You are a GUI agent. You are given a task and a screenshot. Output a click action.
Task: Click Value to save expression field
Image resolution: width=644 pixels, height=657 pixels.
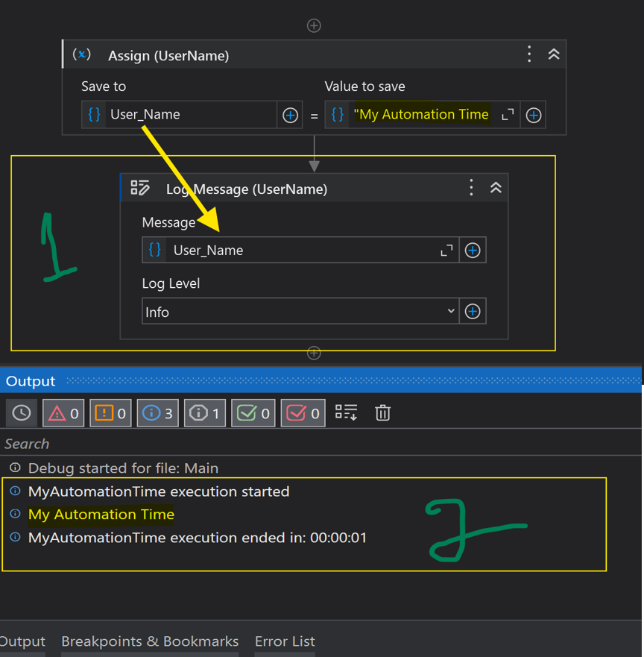click(x=422, y=114)
